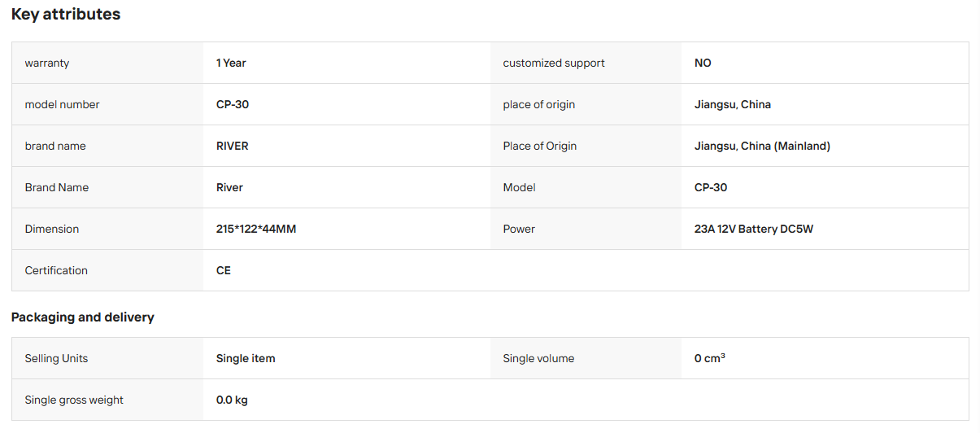Select the Brand Name value River
The width and height of the screenshot is (980, 433).
pyautogui.click(x=229, y=187)
